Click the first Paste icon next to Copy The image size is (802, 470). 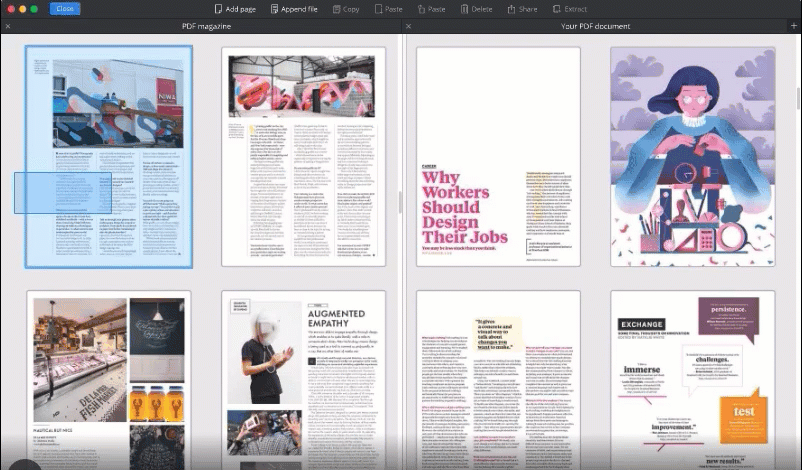coord(378,9)
